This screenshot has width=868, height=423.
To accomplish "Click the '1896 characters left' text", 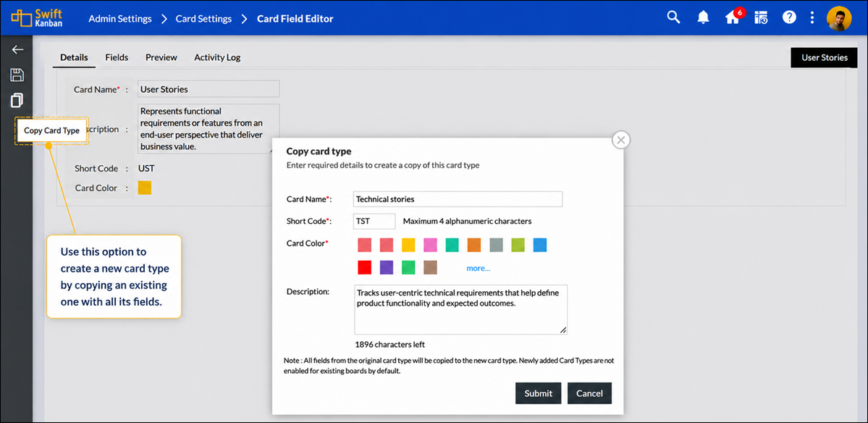I will pos(390,344).
